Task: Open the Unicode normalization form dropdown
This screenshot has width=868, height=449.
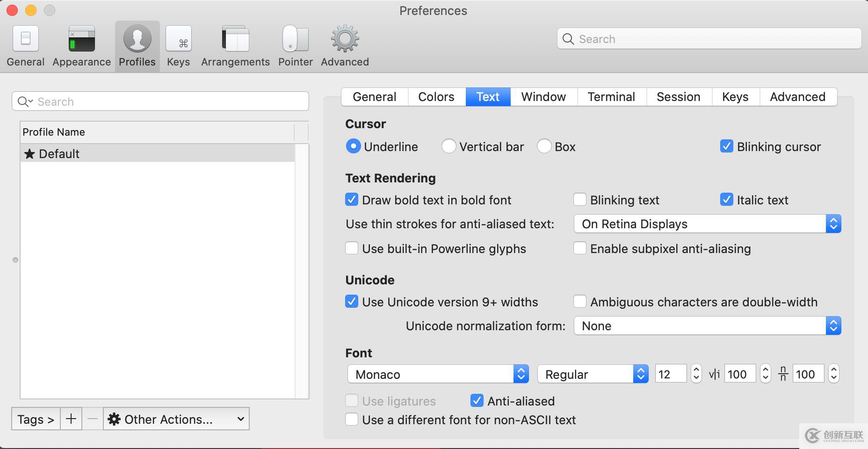Action: tap(834, 326)
